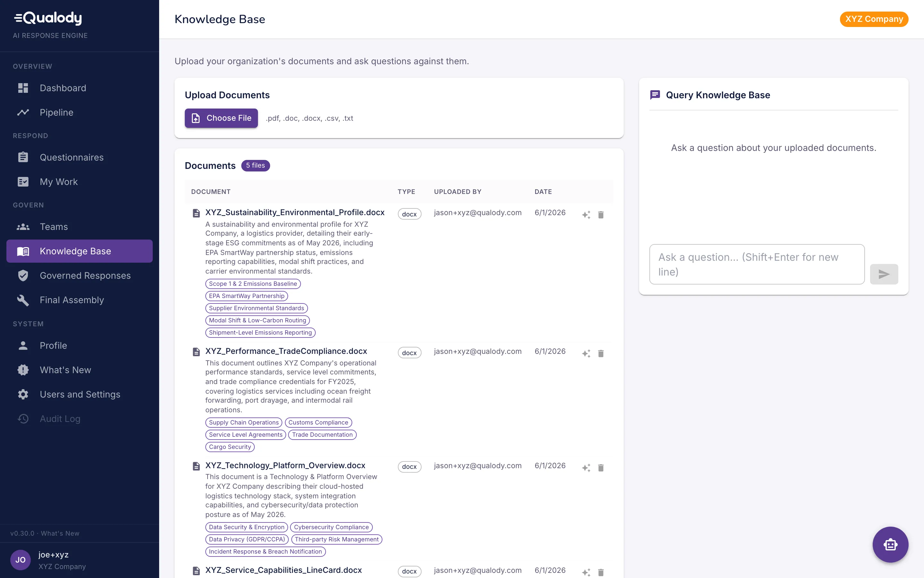Click the JO user avatar

pos(21,560)
